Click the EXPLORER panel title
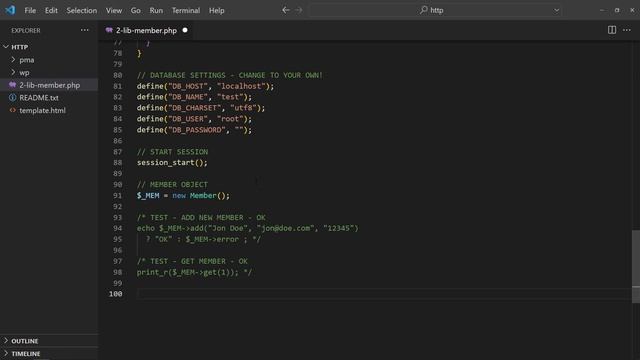640x360 pixels. coord(26,31)
